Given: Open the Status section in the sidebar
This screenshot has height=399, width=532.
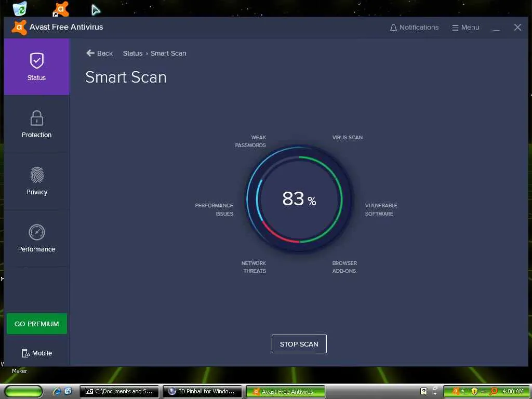Looking at the screenshot, I should pos(37,66).
